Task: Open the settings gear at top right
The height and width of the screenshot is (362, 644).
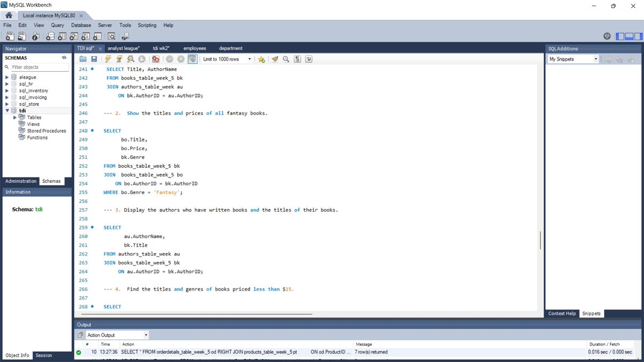Action: (607, 36)
